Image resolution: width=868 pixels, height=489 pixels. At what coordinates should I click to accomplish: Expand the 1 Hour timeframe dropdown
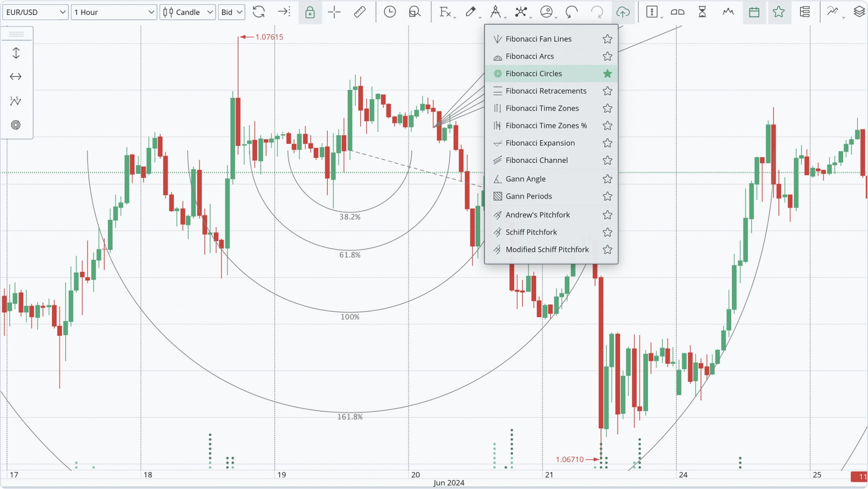[114, 12]
